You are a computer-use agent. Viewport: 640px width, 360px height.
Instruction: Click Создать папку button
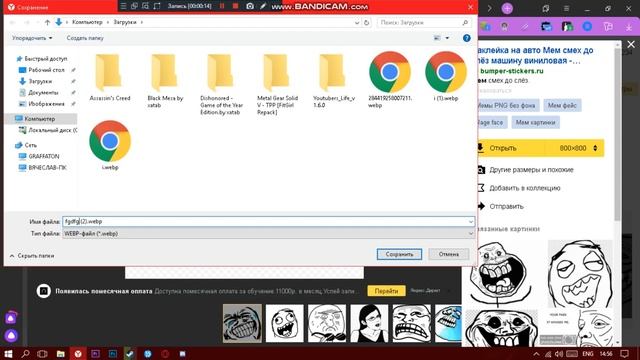pos(85,38)
